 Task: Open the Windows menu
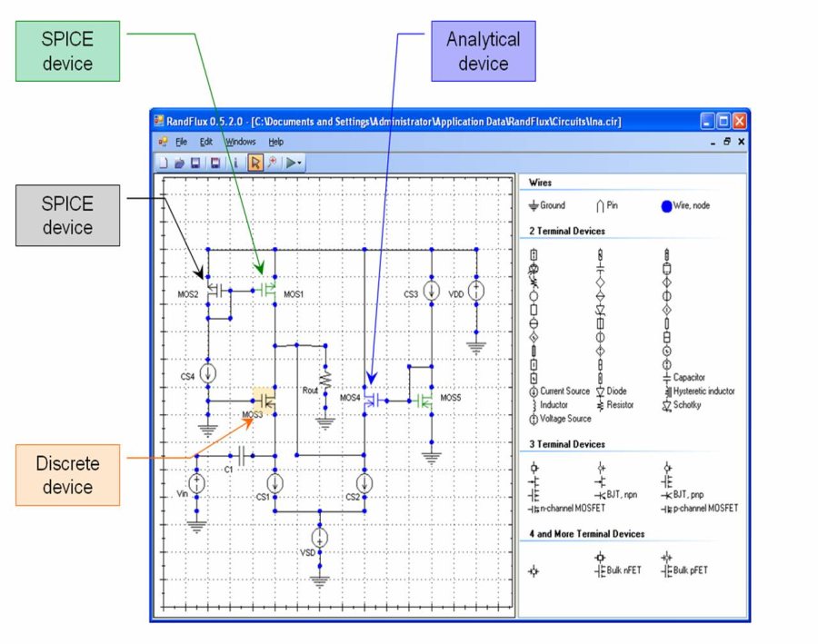point(241,142)
